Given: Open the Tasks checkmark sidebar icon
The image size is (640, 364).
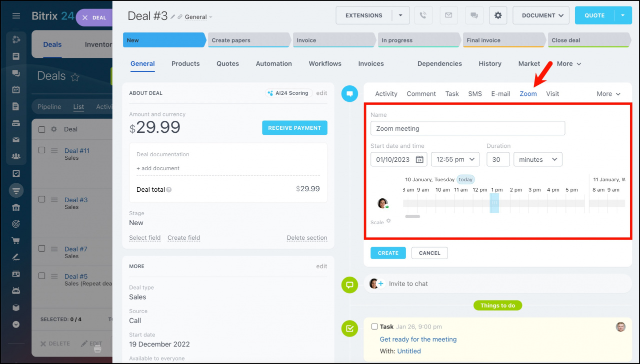Looking at the screenshot, I should (x=16, y=174).
